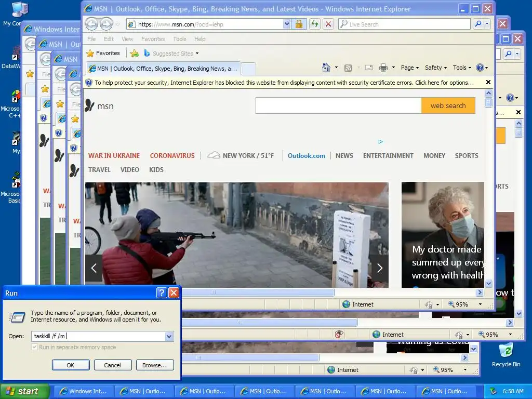Click the Start button on taskbar
This screenshot has width=532, height=399.
pyautogui.click(x=24, y=391)
